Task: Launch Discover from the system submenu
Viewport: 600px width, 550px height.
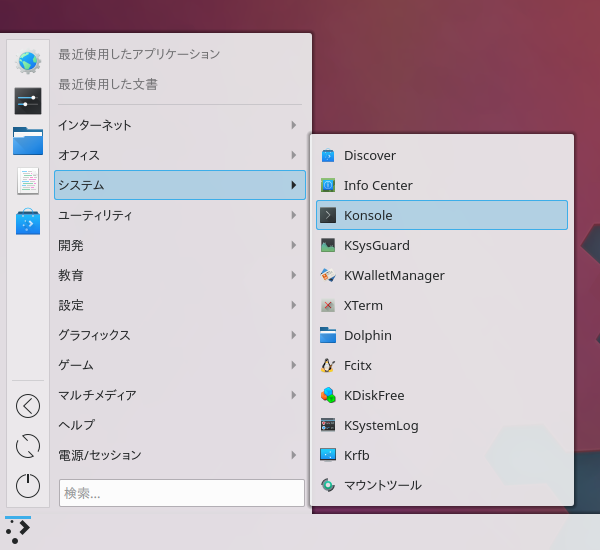Action: 442,155
